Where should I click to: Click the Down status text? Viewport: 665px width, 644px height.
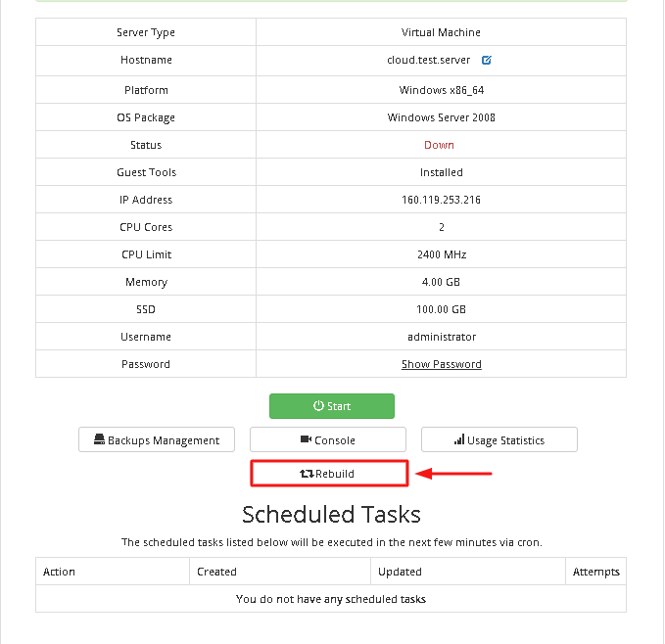point(439,145)
